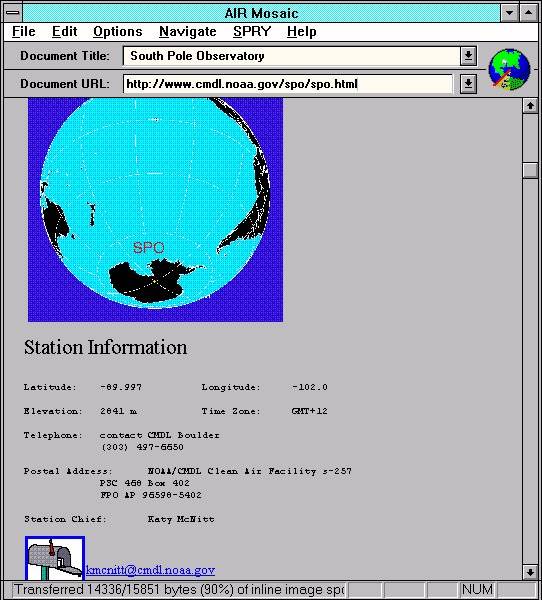The height and width of the screenshot is (600, 542).
Task: Click the scroll down arrow
Action: [x=530, y=572]
